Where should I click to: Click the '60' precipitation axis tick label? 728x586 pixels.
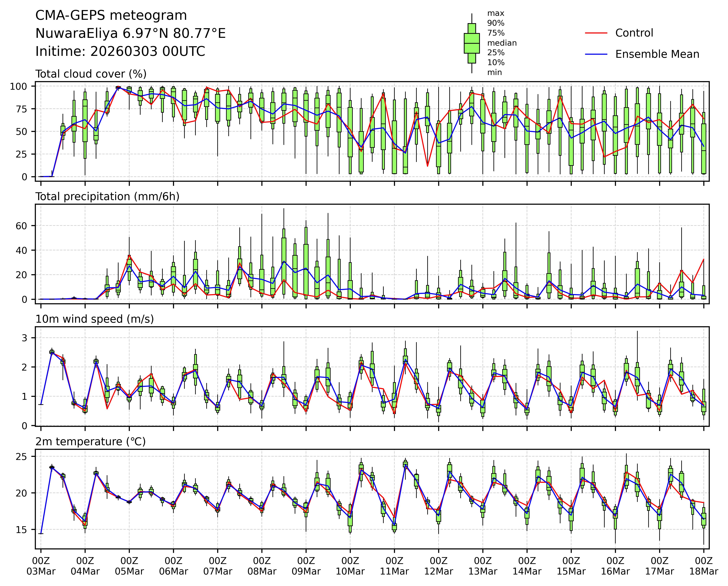coord(21,226)
